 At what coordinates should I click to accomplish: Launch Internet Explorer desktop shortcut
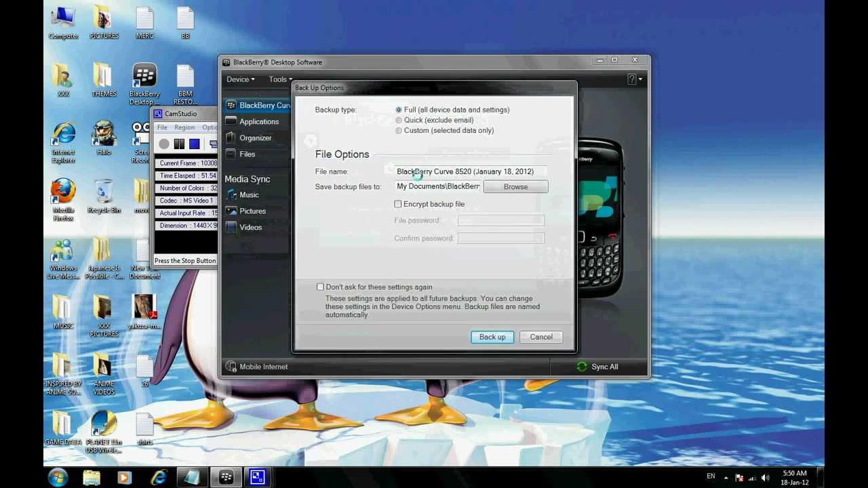[x=63, y=143]
